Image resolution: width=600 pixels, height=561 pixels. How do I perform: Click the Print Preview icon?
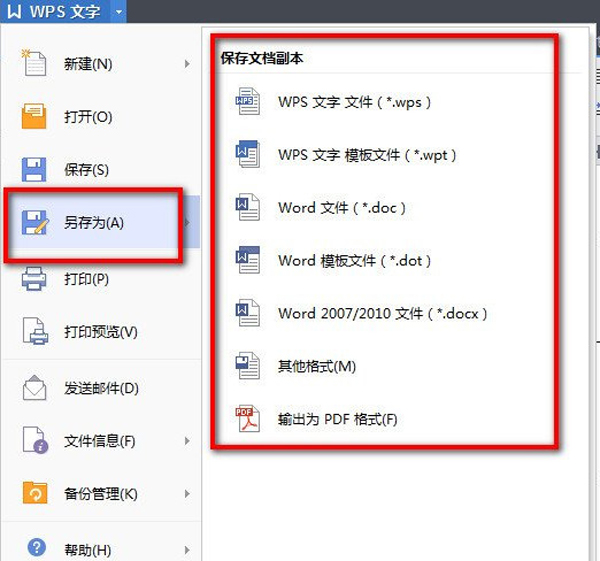[x=35, y=331]
